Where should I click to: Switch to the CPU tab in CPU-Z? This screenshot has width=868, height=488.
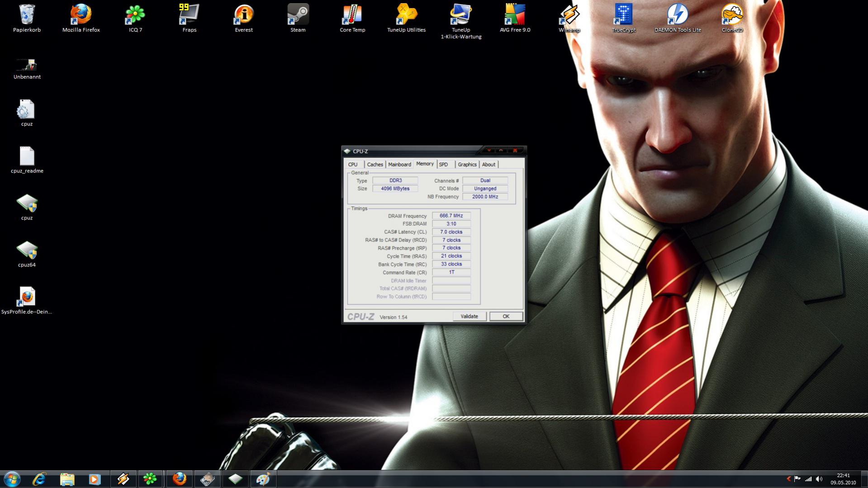tap(353, 165)
